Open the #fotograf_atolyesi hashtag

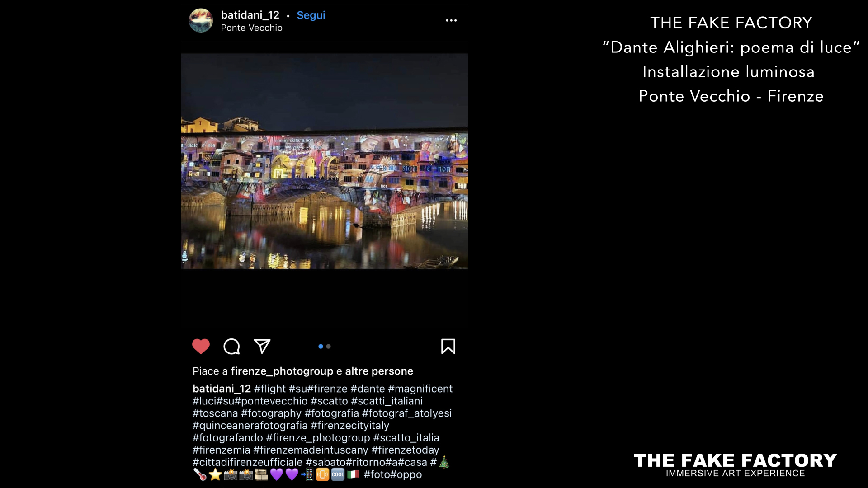[407, 413]
